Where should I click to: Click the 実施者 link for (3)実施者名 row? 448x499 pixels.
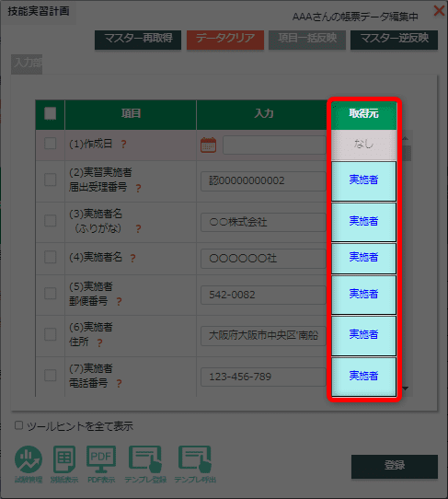coord(363,221)
